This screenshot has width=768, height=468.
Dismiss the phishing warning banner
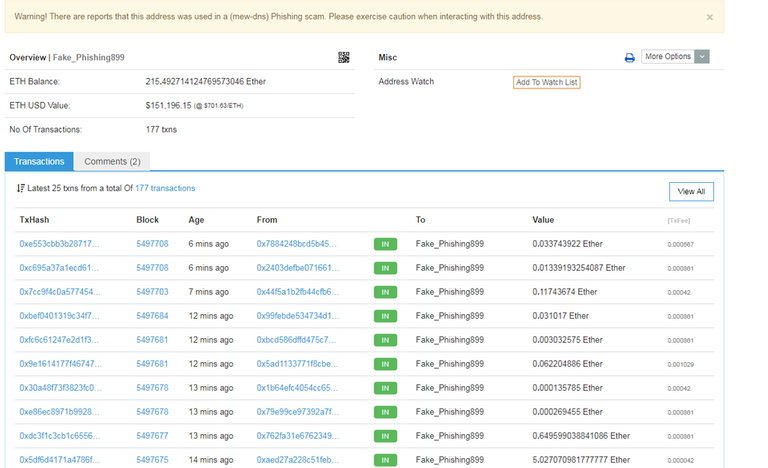709,17
